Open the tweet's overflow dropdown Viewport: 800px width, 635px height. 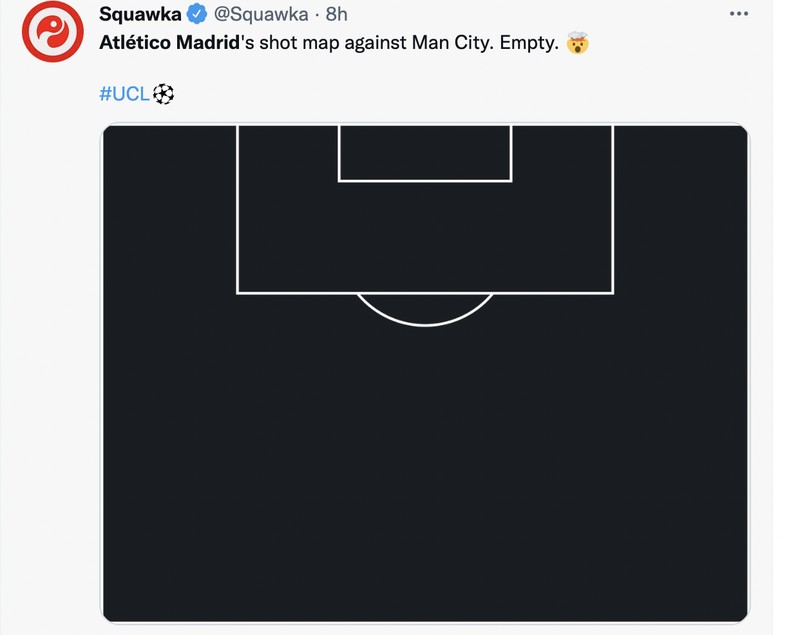[737, 12]
